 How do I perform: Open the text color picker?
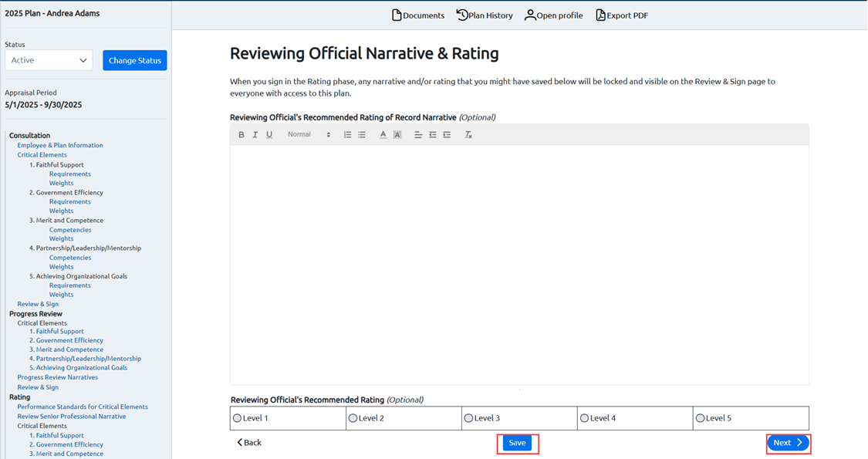coord(383,134)
